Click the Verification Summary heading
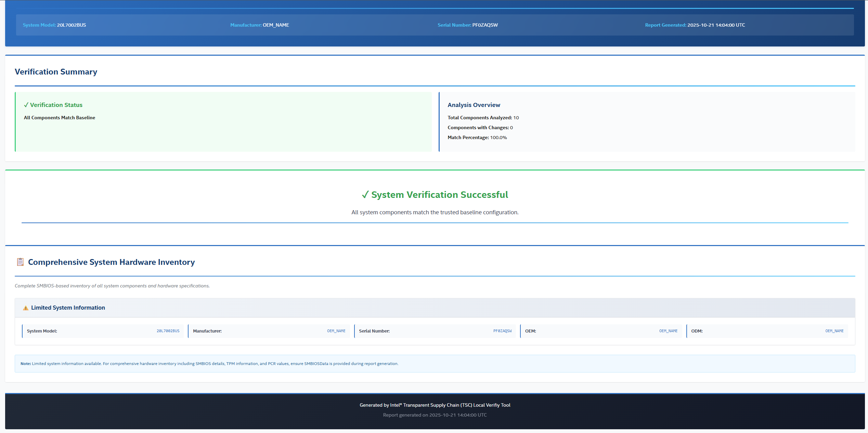 (x=56, y=72)
